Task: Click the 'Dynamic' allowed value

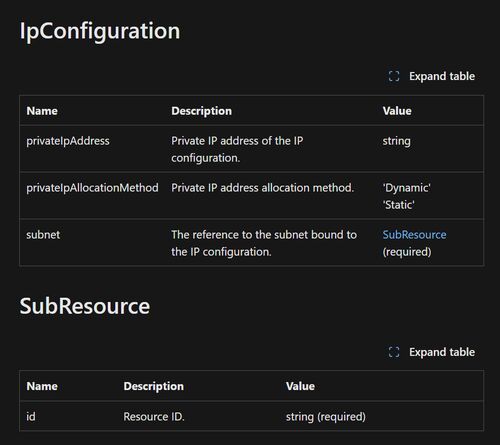Action: click(406, 188)
